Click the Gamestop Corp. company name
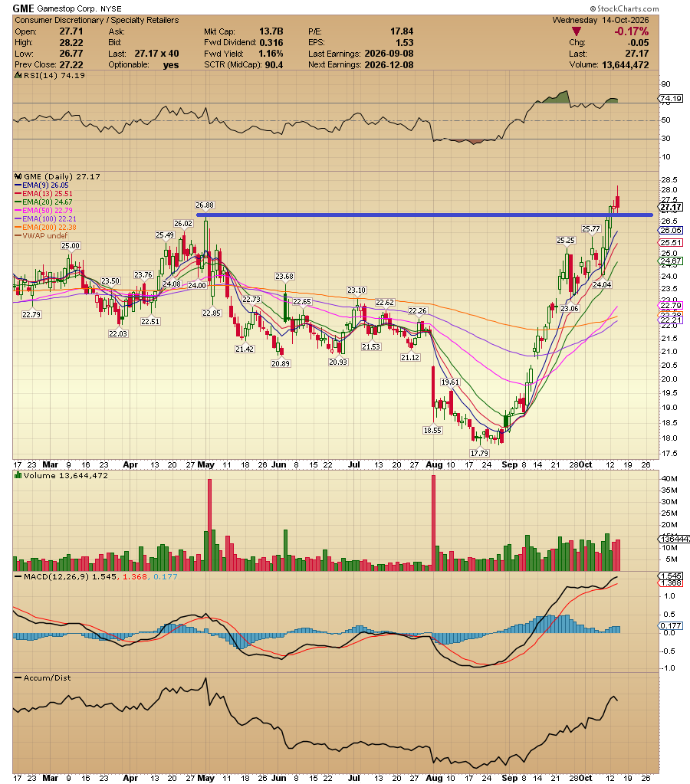The height and width of the screenshot is (784, 690). 67,9
